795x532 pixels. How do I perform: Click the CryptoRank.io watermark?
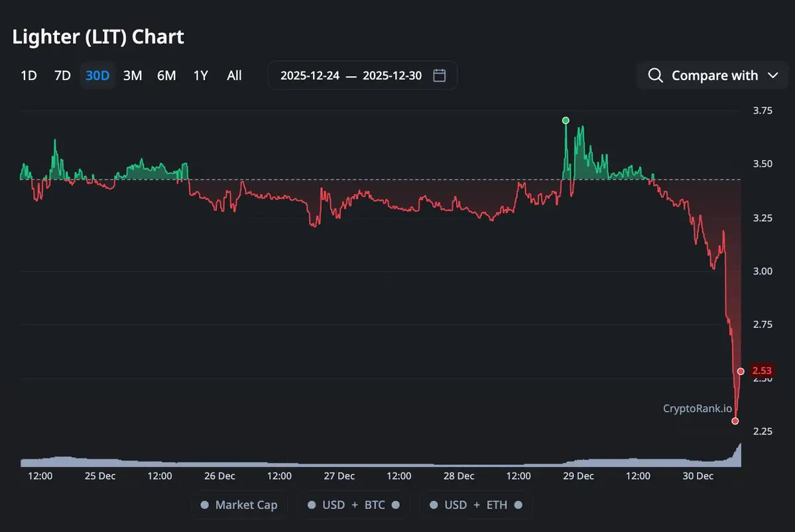698,408
